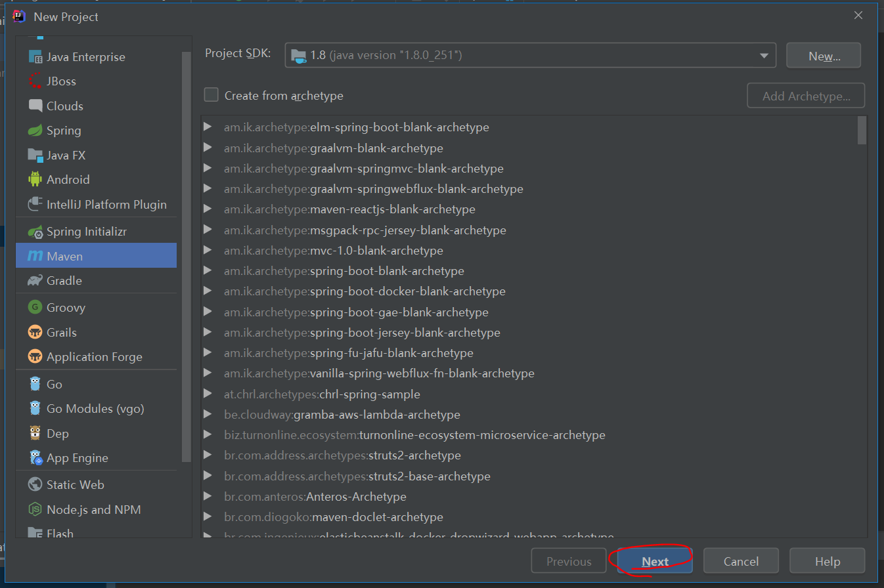Click the Java Enterprise icon
The height and width of the screenshot is (588, 884).
[x=35, y=57]
